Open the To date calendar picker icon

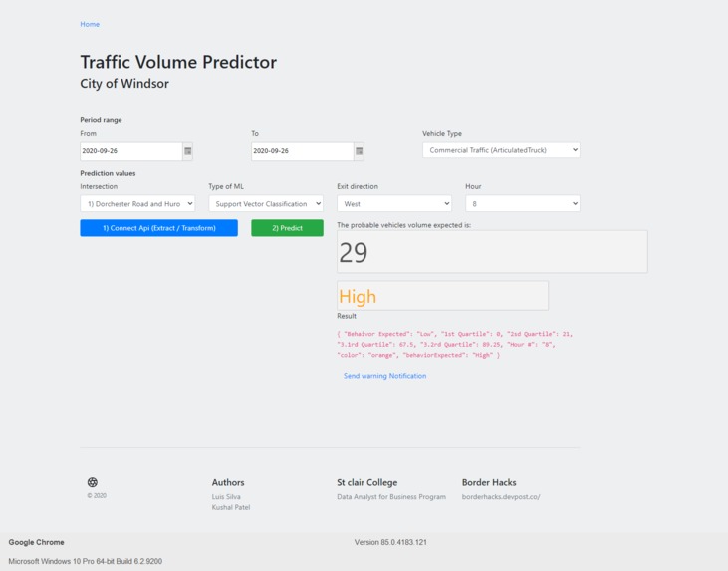359,151
